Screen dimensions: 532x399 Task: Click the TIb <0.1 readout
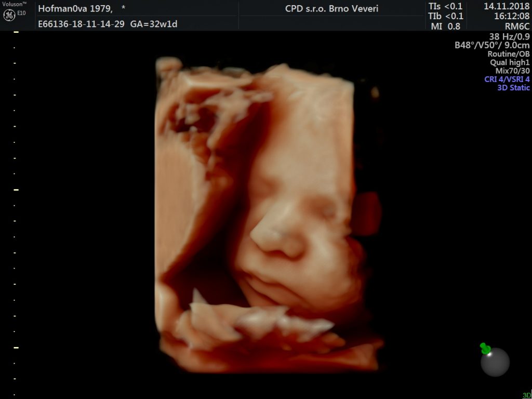coord(445,16)
